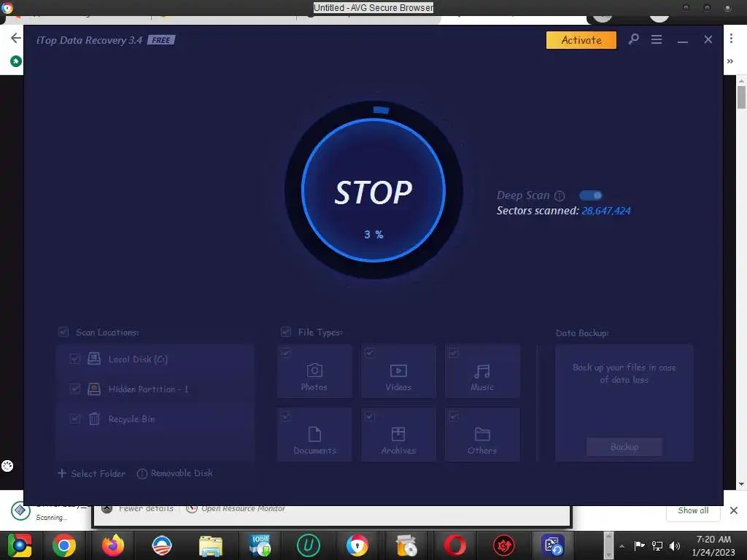Open the hamburger menu in iTop

click(x=657, y=39)
